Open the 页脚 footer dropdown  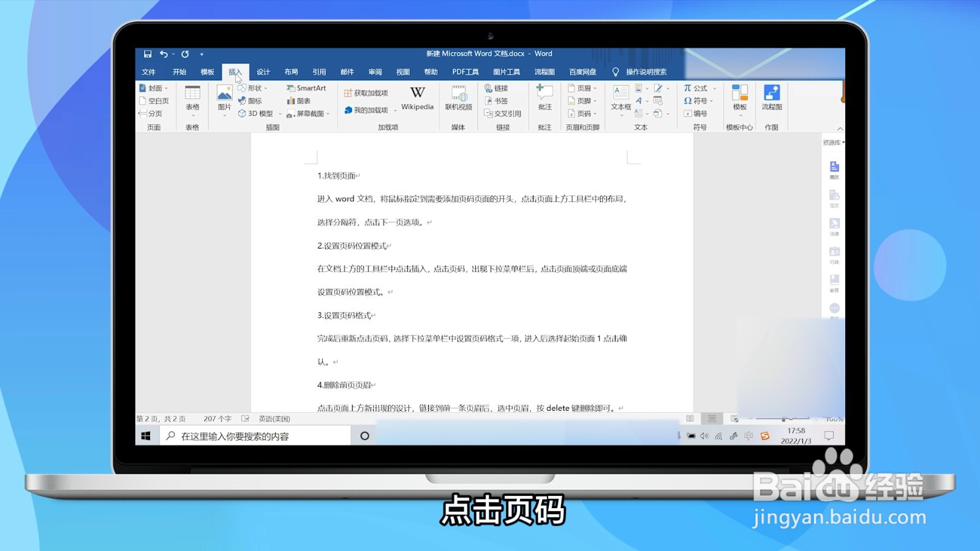click(582, 101)
